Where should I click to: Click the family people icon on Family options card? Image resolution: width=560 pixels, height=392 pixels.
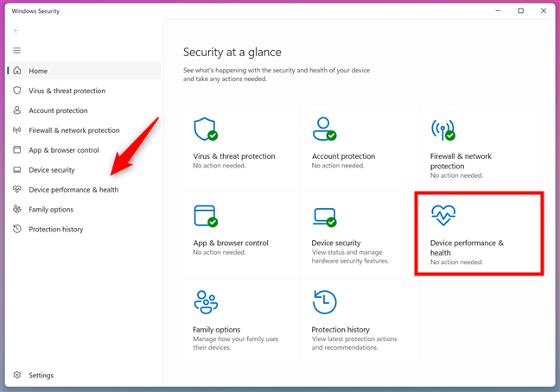coord(206,302)
